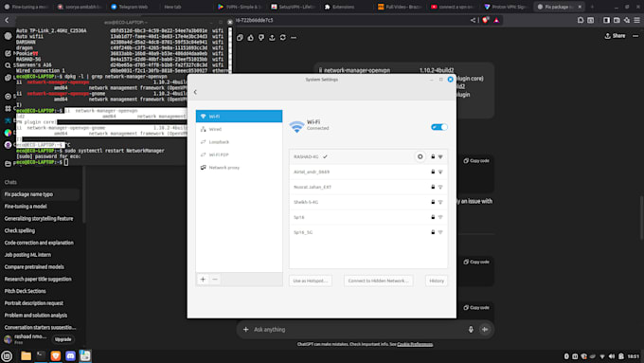
Task: Click Upgrade plan button
Action: coord(63,339)
